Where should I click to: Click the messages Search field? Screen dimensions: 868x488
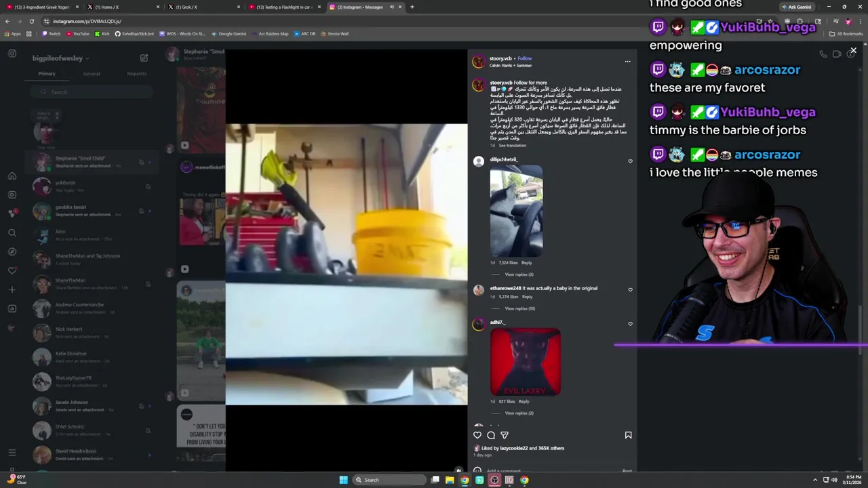[92, 92]
